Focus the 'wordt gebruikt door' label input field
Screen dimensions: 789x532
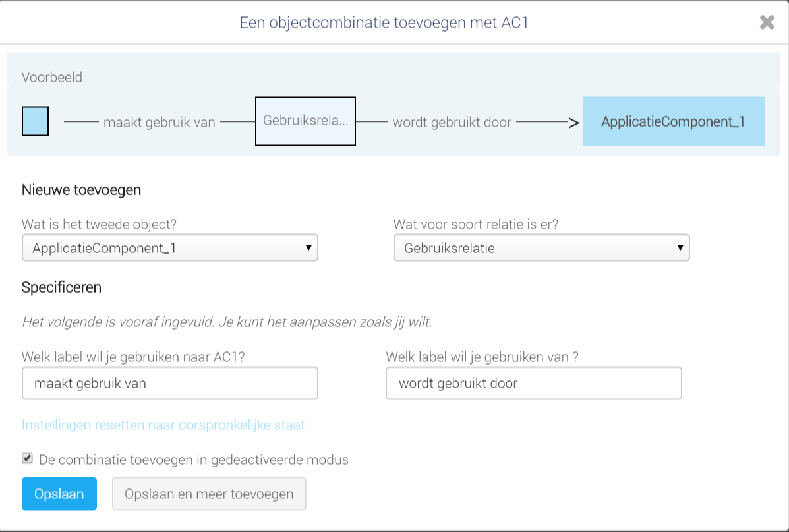(x=534, y=383)
